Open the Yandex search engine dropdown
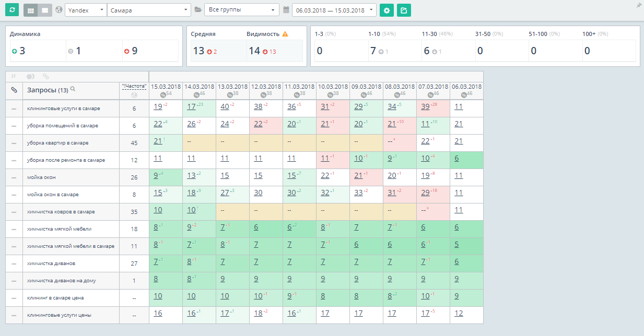 (85, 10)
